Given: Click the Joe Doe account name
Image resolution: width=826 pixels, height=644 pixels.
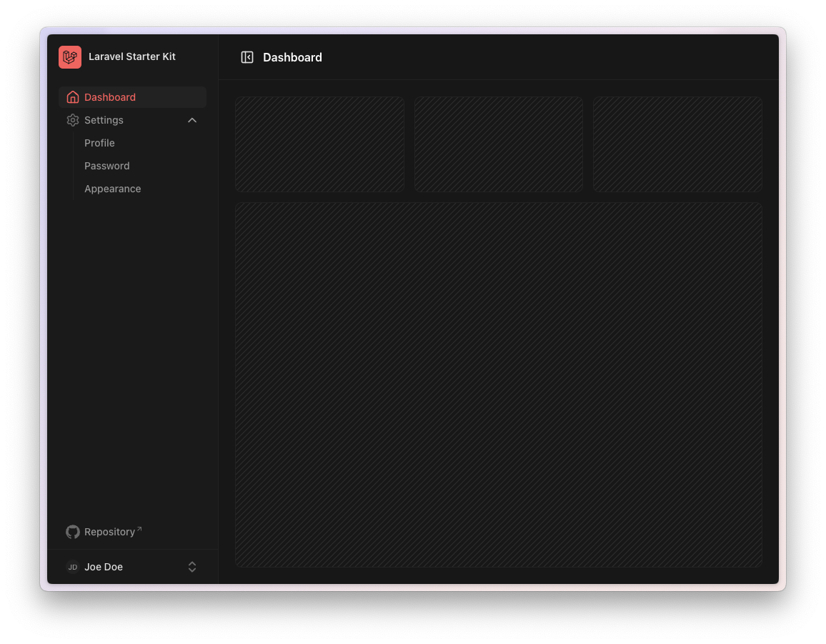Looking at the screenshot, I should (104, 567).
